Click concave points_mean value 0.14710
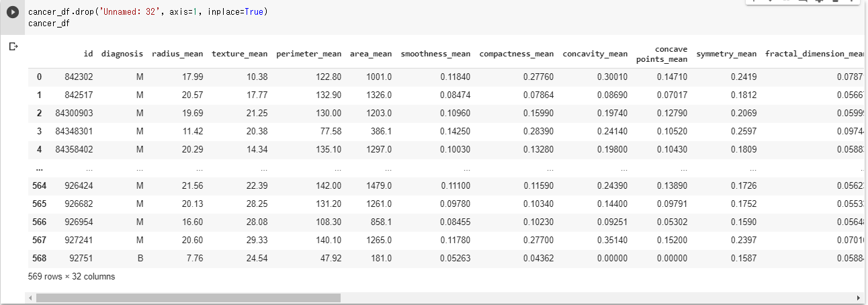868x305 pixels. (x=672, y=77)
